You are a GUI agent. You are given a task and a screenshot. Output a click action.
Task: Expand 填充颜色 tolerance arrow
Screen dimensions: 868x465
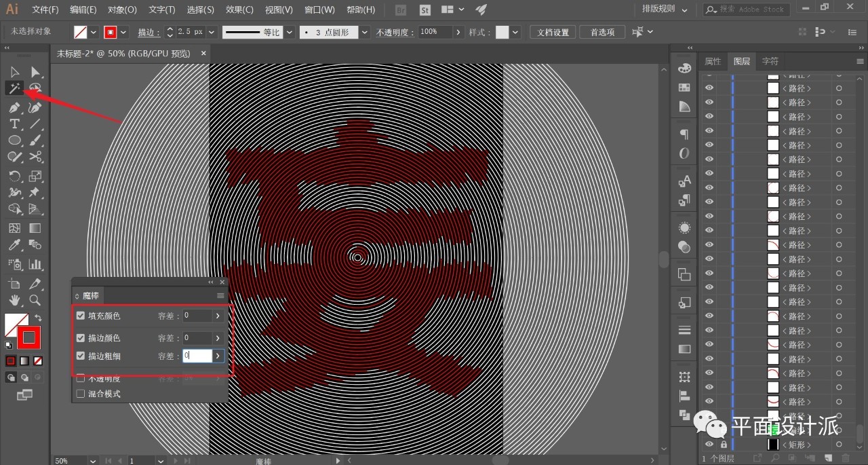(x=218, y=316)
